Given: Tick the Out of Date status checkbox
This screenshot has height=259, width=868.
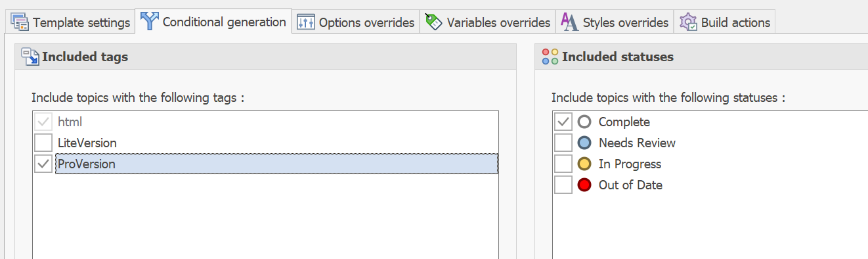Looking at the screenshot, I should click(563, 185).
